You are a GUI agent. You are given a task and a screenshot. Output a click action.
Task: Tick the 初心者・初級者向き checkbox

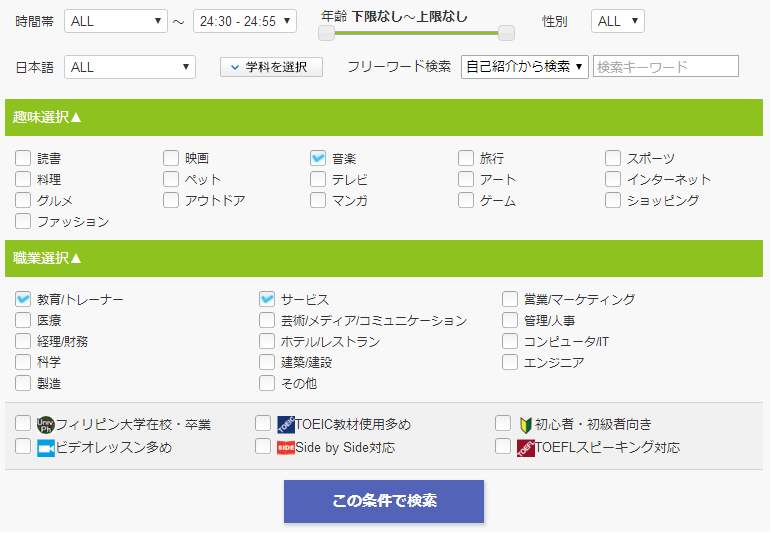503,424
